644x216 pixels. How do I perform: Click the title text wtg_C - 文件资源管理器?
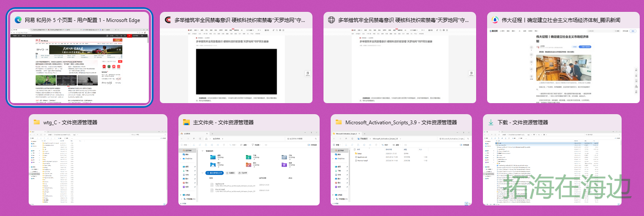(70, 122)
